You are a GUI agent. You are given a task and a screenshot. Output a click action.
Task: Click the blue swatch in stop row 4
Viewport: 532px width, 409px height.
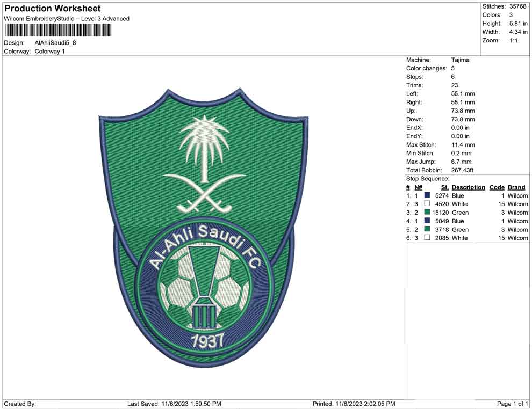[x=427, y=221]
